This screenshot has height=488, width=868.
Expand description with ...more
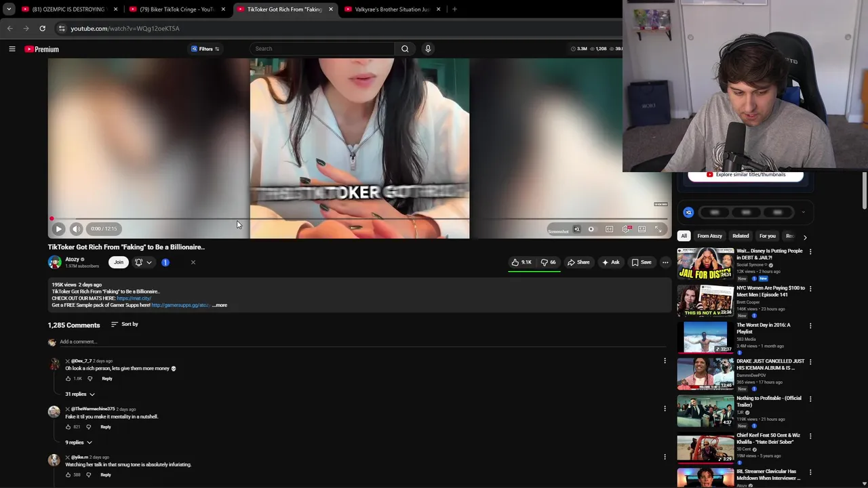[x=220, y=306]
